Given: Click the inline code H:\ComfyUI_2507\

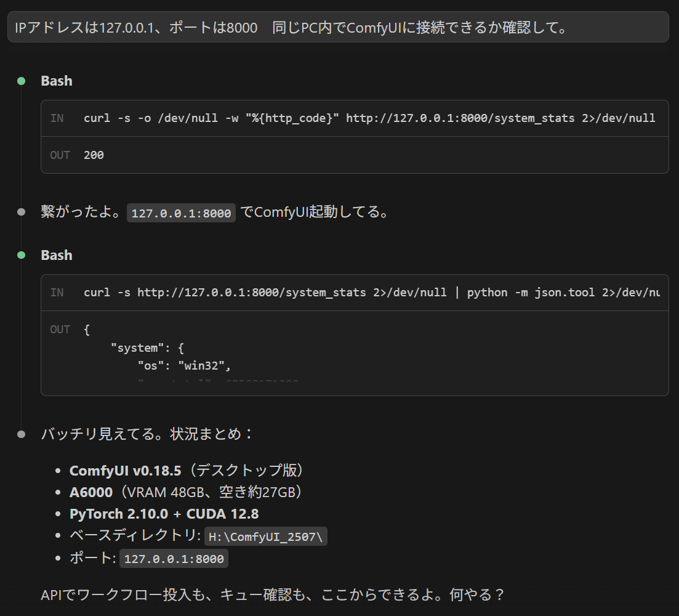Looking at the screenshot, I should [x=265, y=537].
